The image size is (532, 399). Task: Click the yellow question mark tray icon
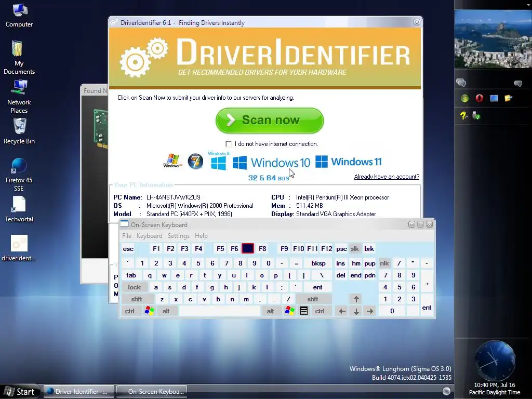464,116
